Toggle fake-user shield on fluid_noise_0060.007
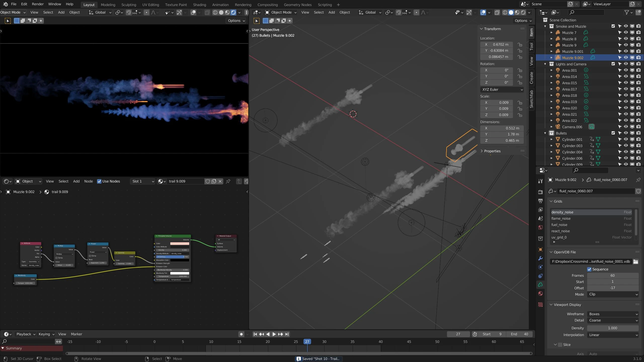 click(x=638, y=191)
